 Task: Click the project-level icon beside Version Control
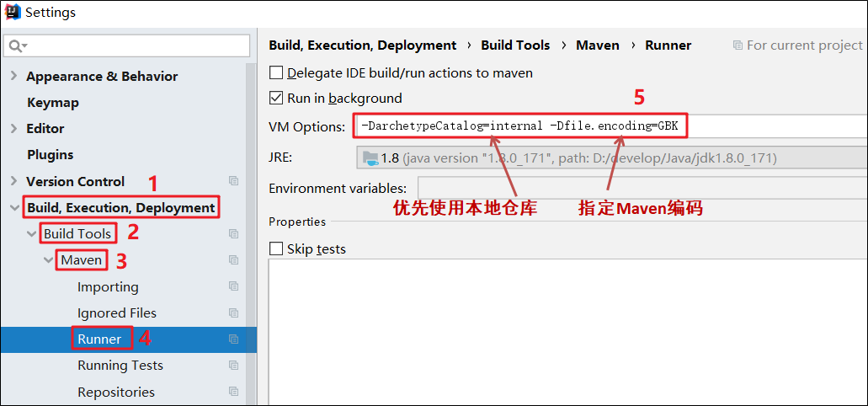(233, 181)
